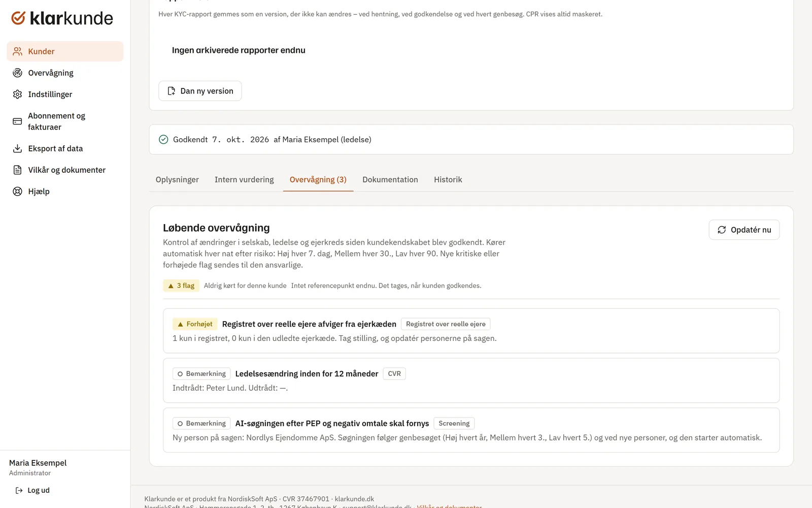Image resolution: width=812 pixels, height=508 pixels.
Task: Open Abonnement og fakturaer page
Action: (65, 121)
